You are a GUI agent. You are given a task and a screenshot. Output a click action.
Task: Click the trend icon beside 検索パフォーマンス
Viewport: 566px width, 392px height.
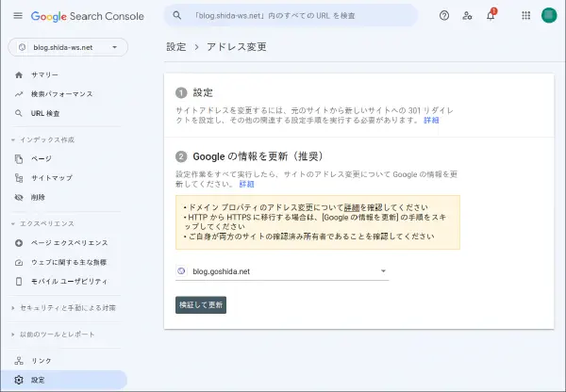19,94
